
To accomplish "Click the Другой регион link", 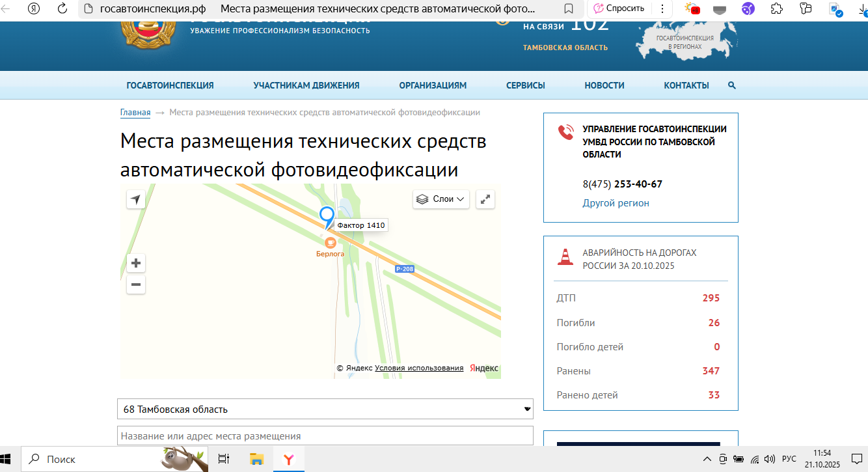I will pos(616,203).
